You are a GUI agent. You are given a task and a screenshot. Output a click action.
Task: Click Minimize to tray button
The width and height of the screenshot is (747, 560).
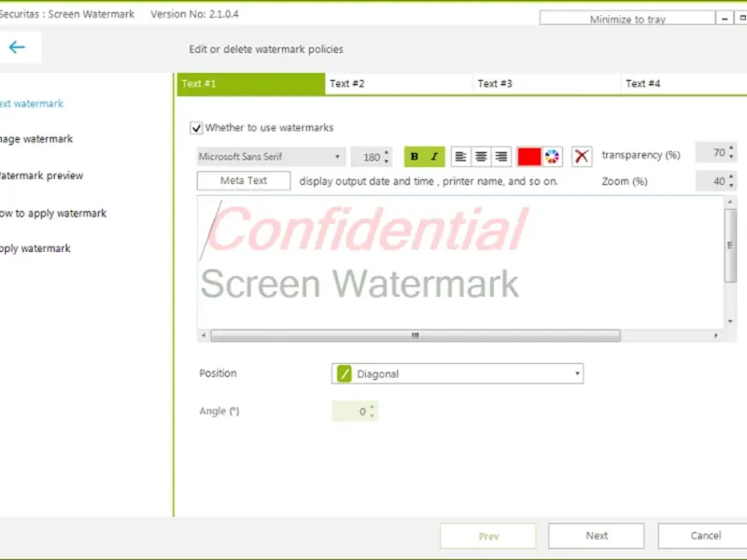627,19
